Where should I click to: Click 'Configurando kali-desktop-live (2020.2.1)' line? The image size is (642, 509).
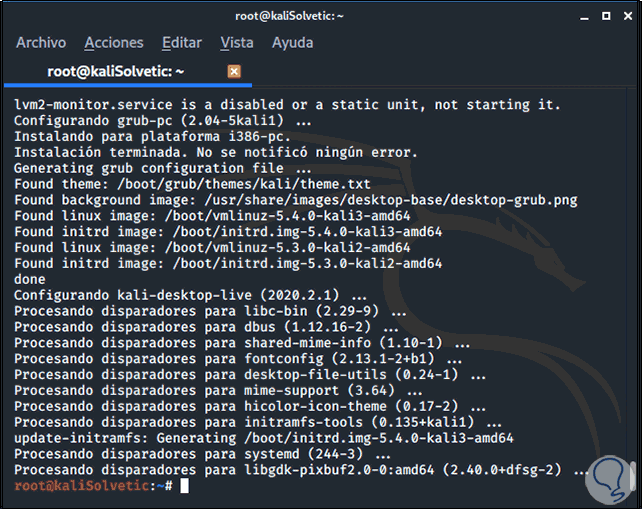[190, 295]
